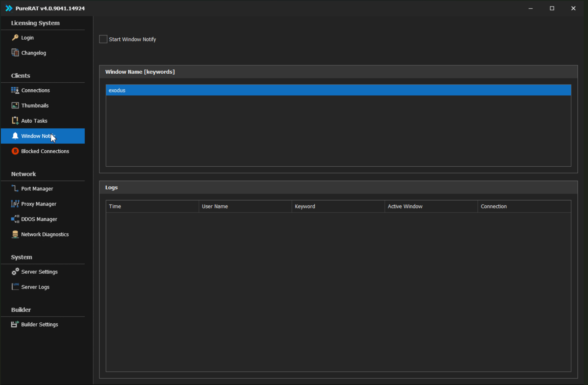Click the Builder section heading
This screenshot has height=385, width=588.
pos(21,309)
